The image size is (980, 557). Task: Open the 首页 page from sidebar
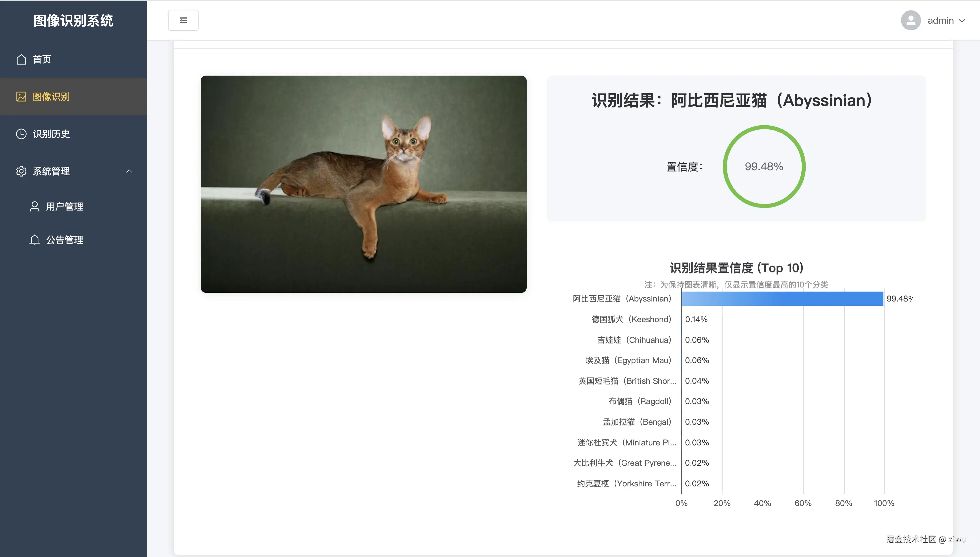point(42,59)
